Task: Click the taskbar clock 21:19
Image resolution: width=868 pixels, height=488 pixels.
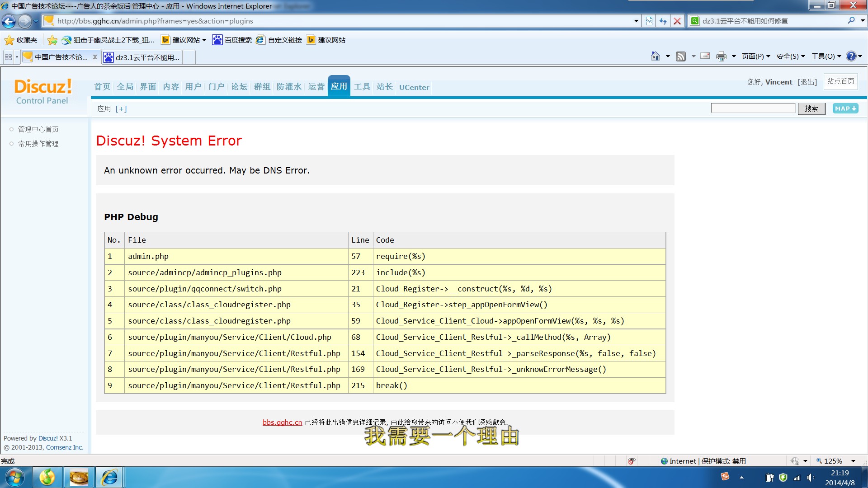Action: point(840,473)
